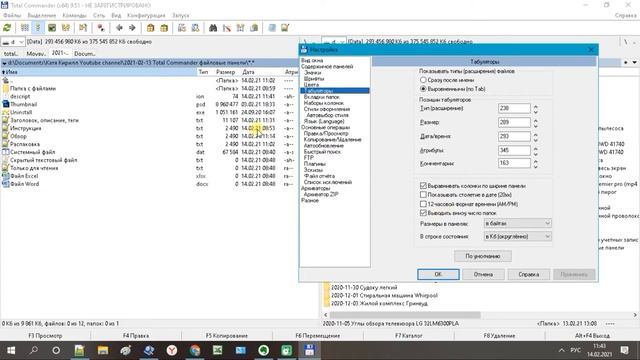The width and height of the screenshot is (640, 360).
Task: Click the 'F8 Удаление' function button
Action: click(x=499, y=336)
